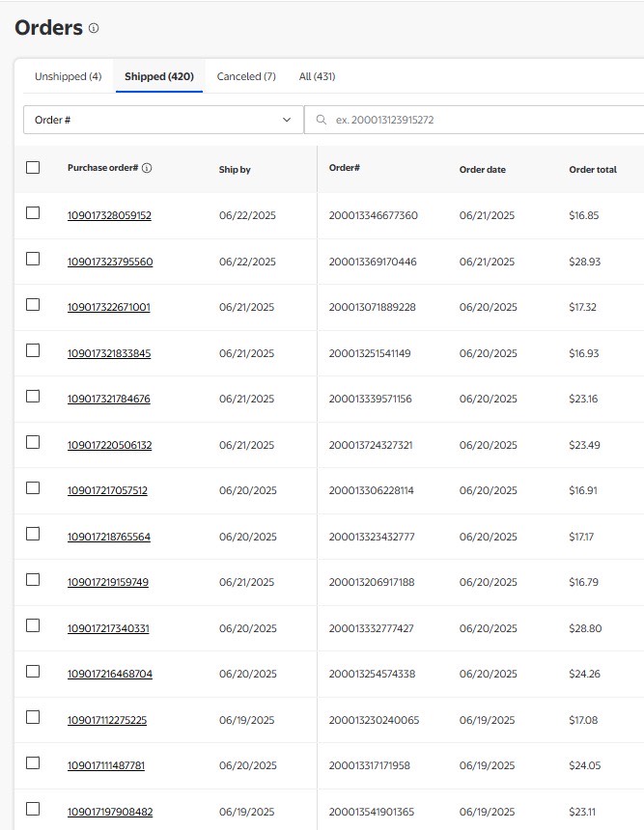
Task: Click the info icon beside Purchase order# header
Action: click(x=147, y=168)
